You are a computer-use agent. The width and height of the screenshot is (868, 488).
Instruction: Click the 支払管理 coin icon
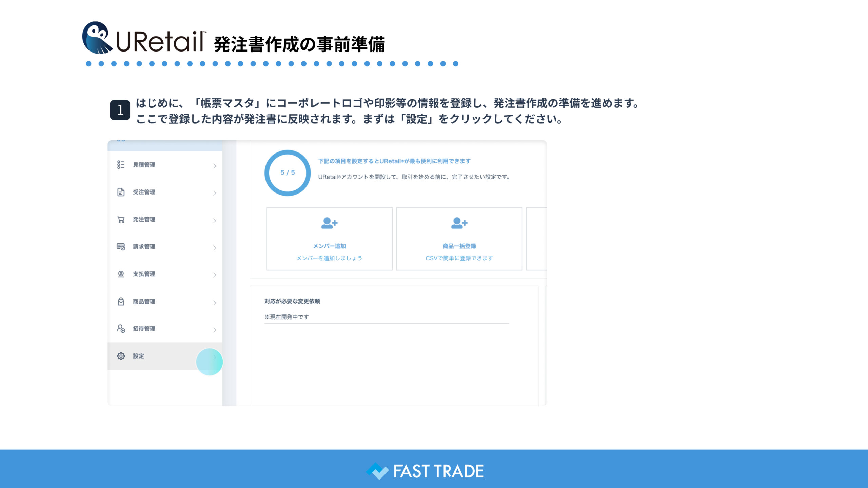tap(121, 274)
